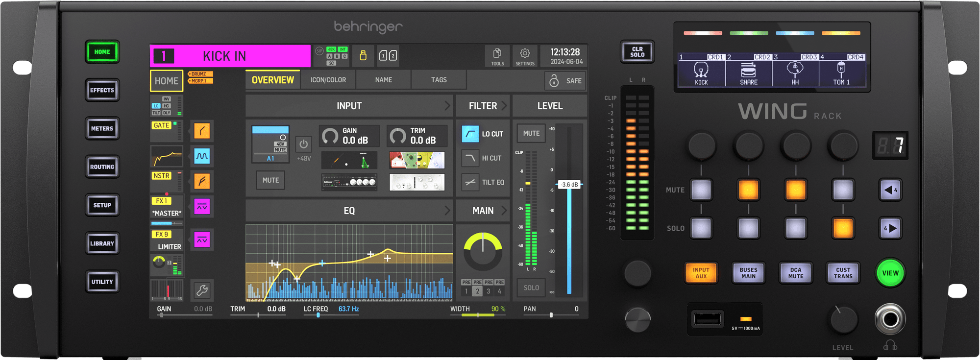The image size is (980, 360).
Task: Expand the MAIN section chevron
Action: click(504, 211)
